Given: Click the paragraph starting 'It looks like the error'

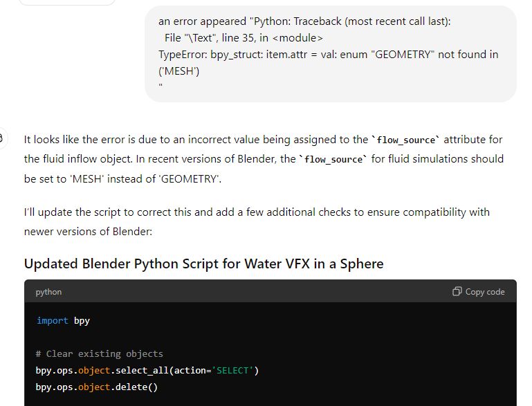Looking at the screenshot, I should [x=263, y=159].
